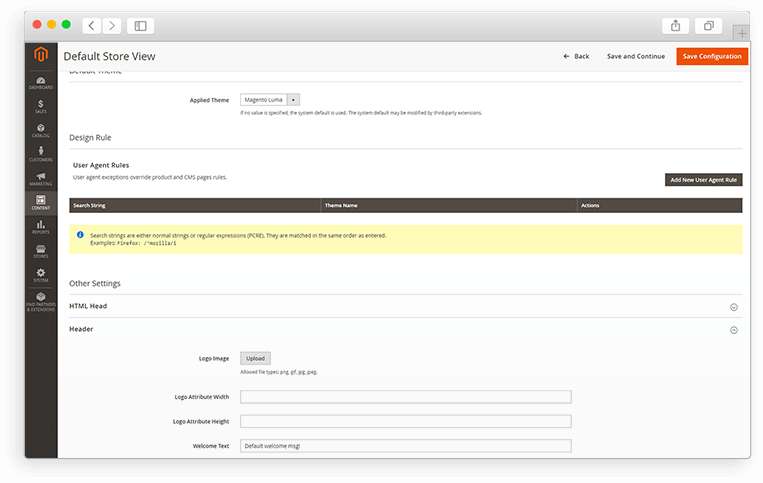The image size is (763, 483).
Task: Click the Search String column header
Action: pos(195,205)
